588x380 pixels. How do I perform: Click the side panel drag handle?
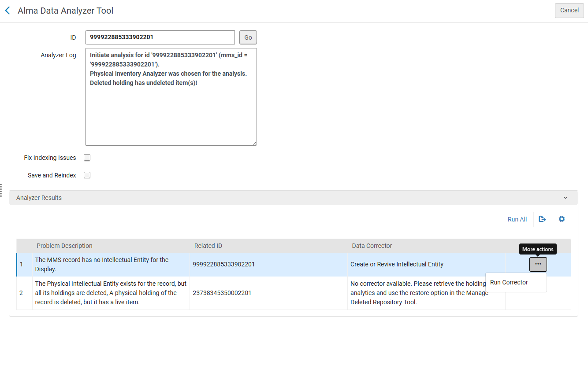tap(1, 191)
